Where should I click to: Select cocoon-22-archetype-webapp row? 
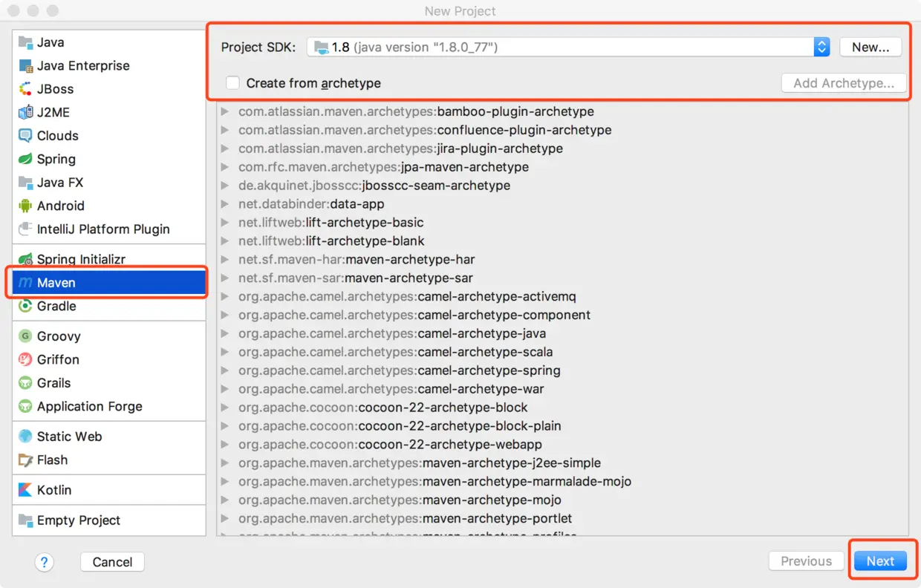562,445
